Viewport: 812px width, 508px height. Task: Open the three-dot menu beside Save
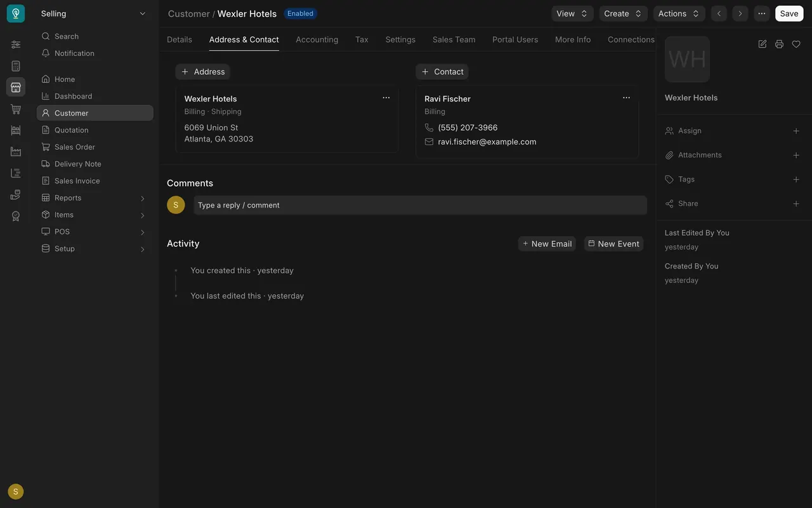(762, 13)
